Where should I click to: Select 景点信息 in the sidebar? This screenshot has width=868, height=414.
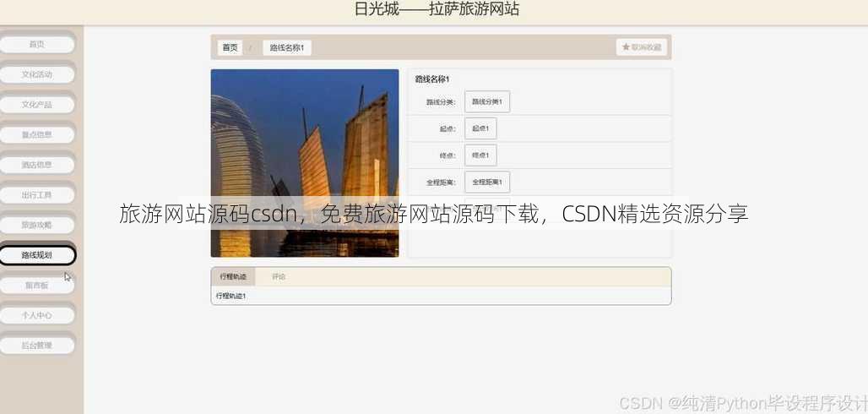36,134
